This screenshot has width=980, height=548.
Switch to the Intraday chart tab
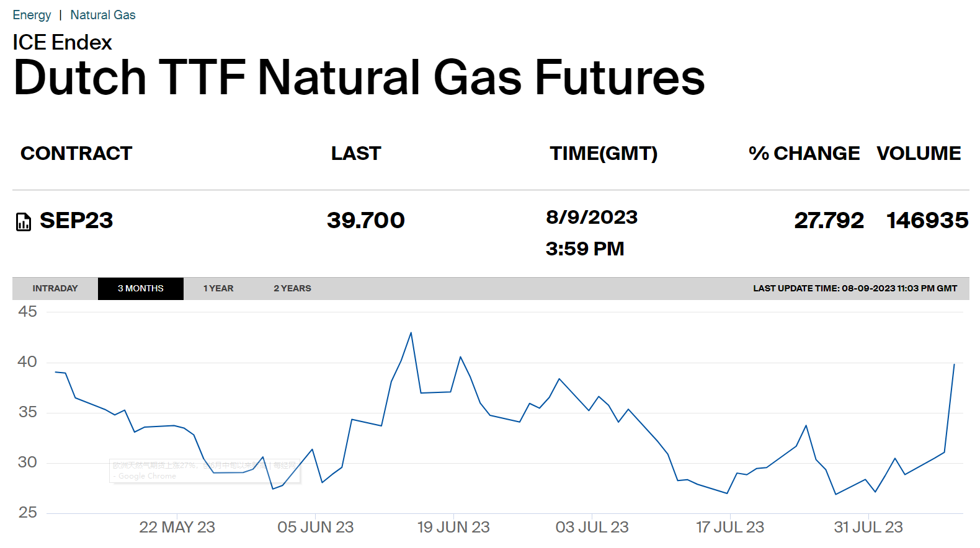point(55,288)
